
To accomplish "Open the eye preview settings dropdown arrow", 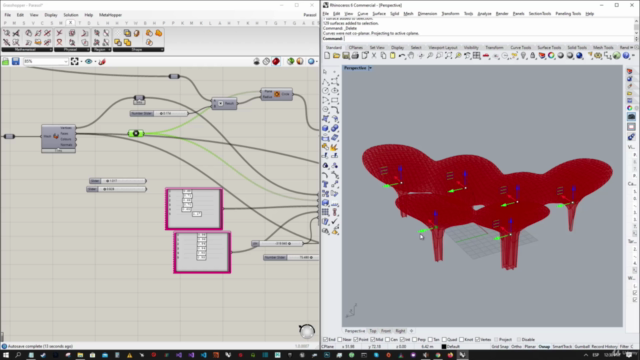I will point(95,61).
